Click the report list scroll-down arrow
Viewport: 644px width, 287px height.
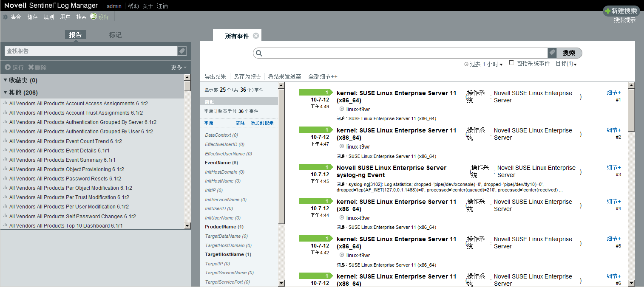(x=187, y=226)
